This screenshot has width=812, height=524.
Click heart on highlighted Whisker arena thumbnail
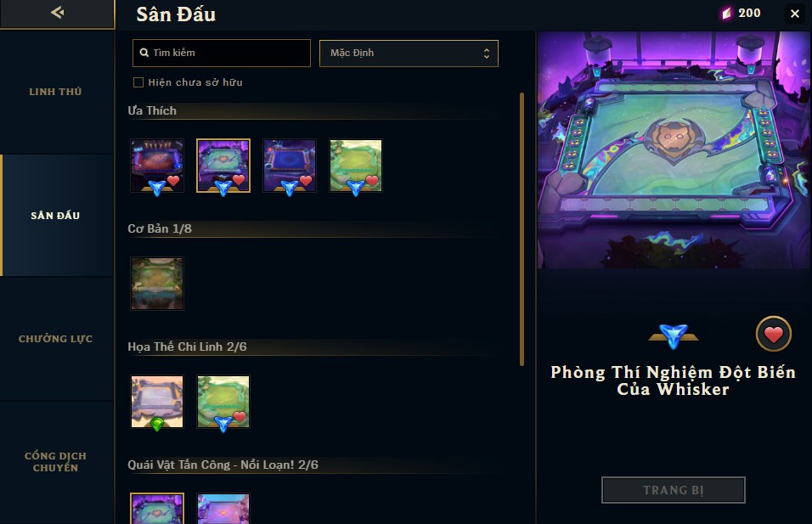(239, 180)
